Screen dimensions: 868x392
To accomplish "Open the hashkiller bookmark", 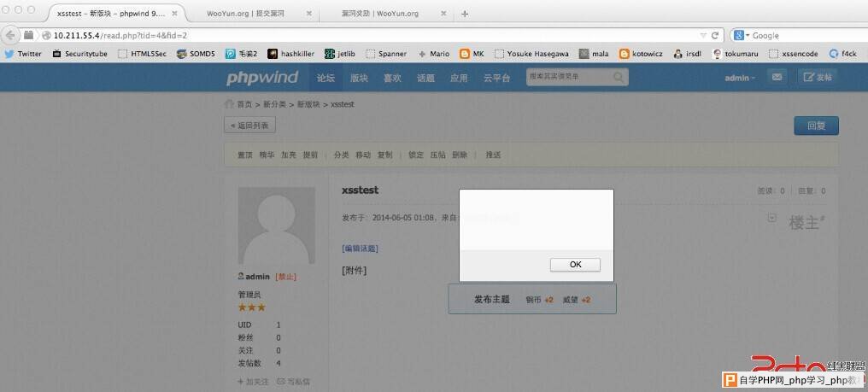I will pos(291,54).
